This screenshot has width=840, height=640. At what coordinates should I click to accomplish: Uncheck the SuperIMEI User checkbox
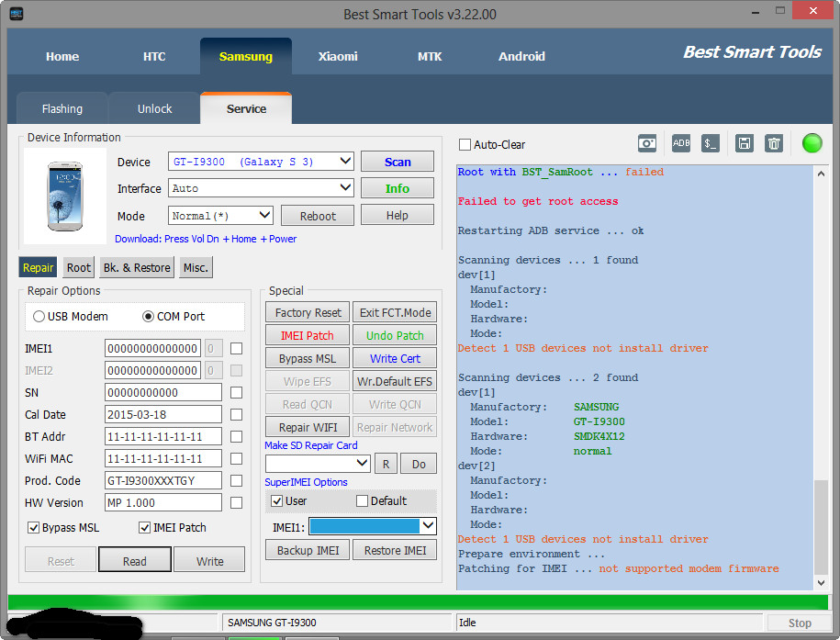(x=276, y=500)
